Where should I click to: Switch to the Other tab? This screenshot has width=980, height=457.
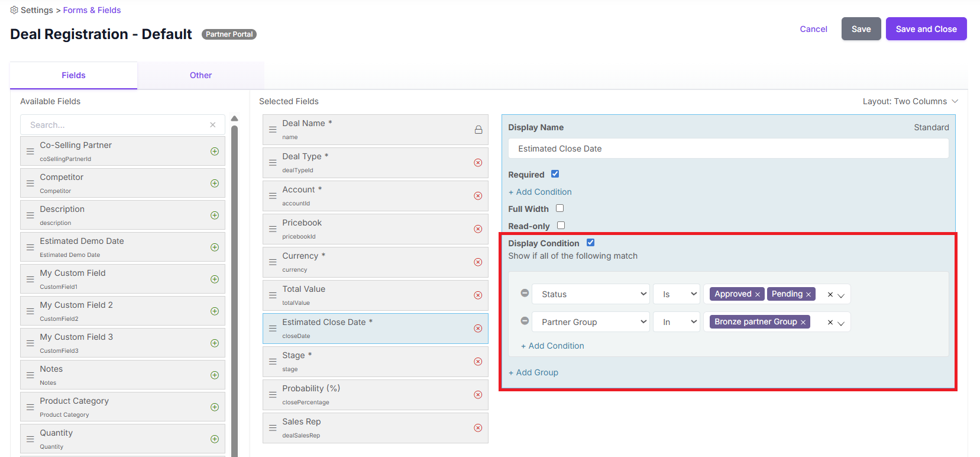click(201, 75)
